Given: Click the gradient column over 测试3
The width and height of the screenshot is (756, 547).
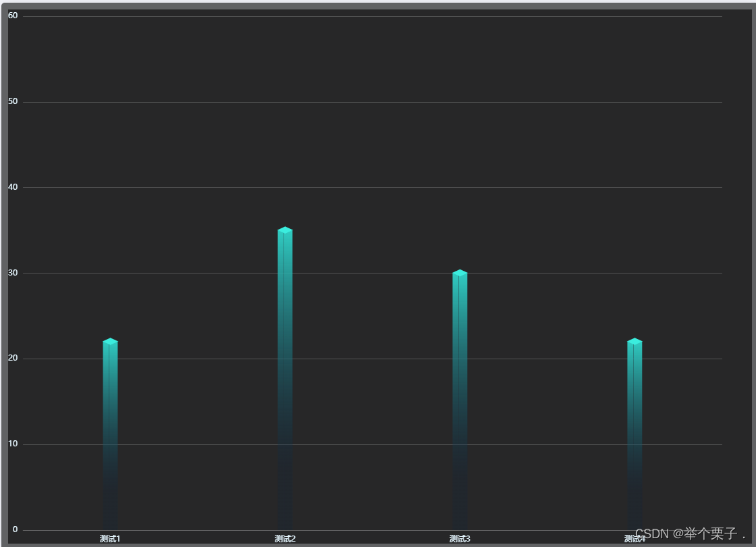Looking at the screenshot, I should click(x=460, y=398).
